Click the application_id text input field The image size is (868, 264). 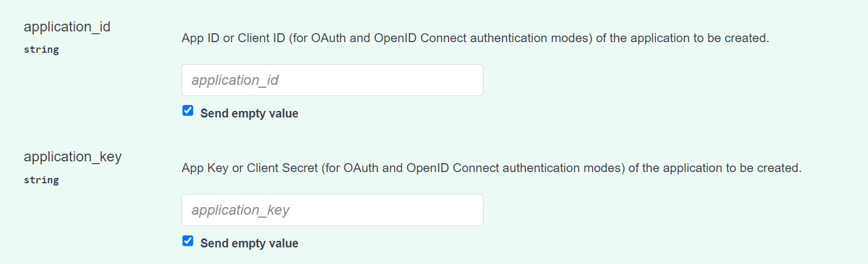(x=332, y=80)
